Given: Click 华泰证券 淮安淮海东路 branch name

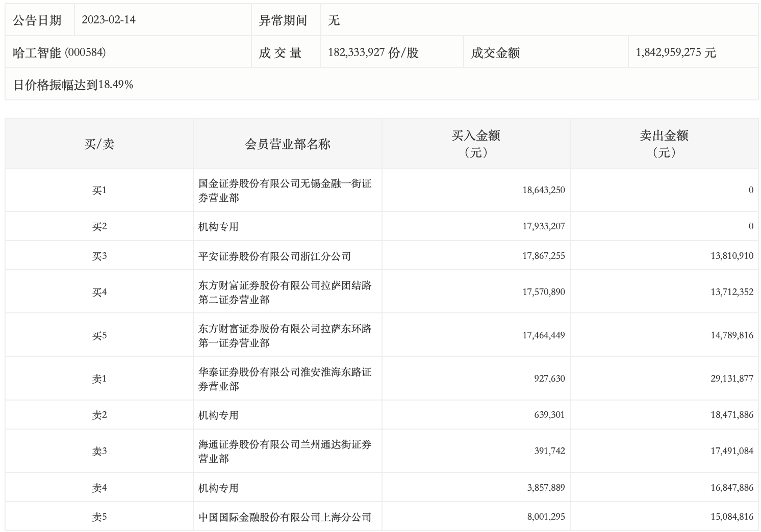Looking at the screenshot, I should [x=285, y=379].
